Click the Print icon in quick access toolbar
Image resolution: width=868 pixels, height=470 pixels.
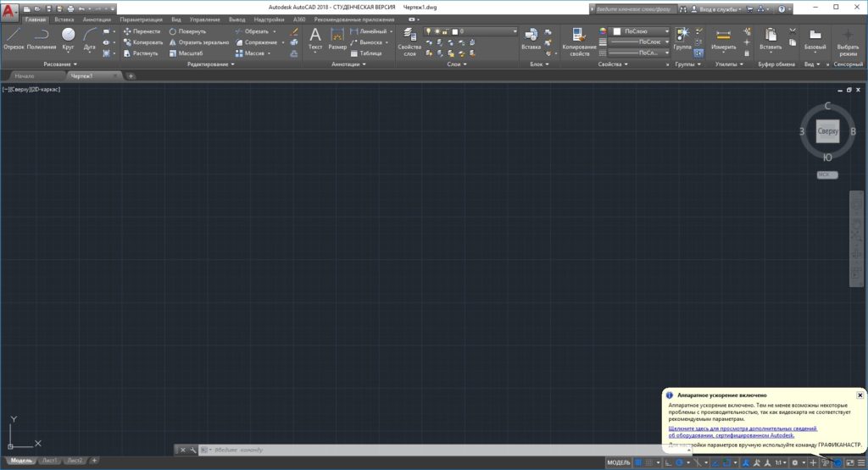(x=70, y=8)
